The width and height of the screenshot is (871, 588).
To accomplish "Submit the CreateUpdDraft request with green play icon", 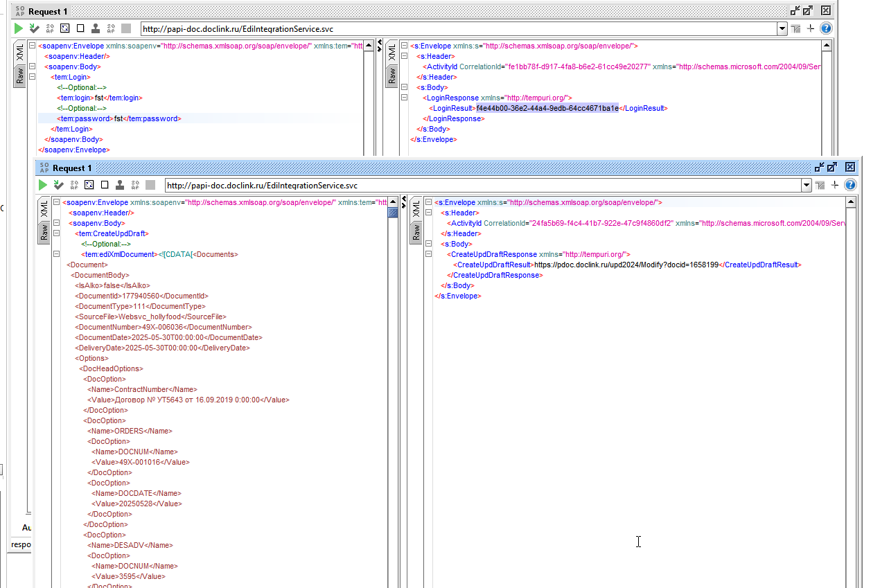I will 43,185.
